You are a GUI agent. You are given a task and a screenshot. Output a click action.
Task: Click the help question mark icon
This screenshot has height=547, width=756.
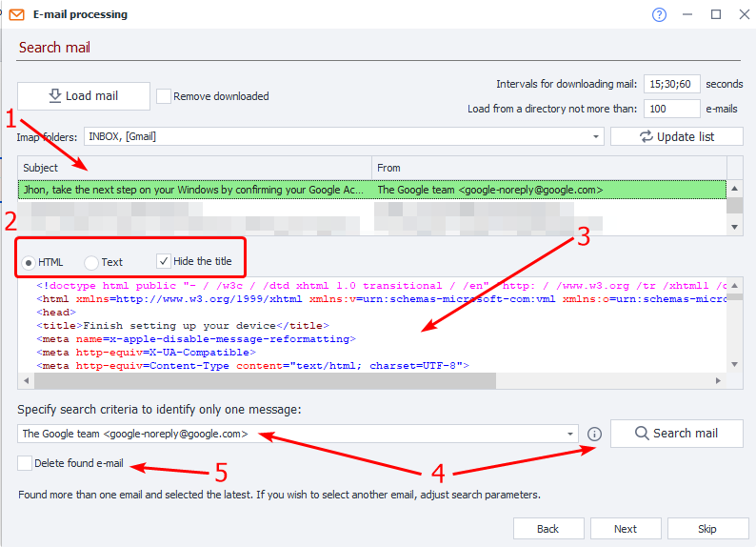(x=659, y=15)
